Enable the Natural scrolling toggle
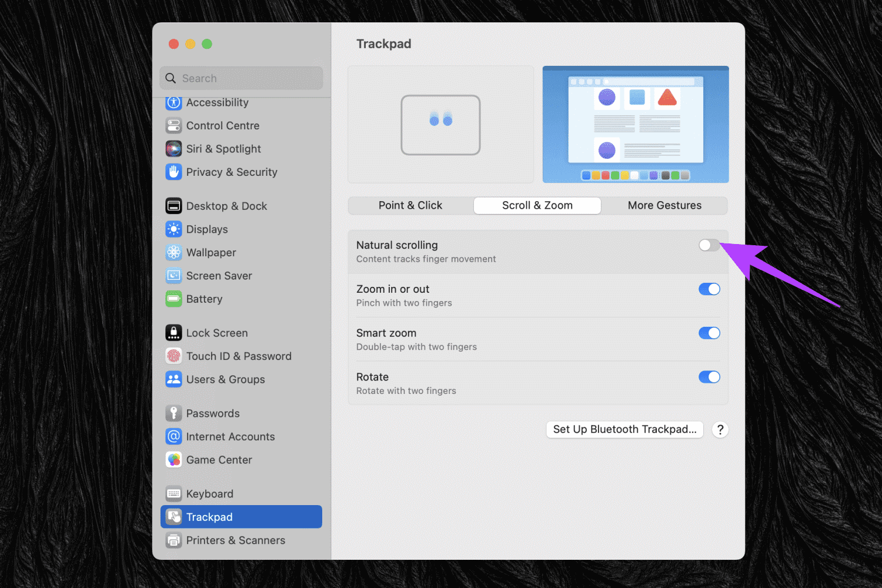 709,245
